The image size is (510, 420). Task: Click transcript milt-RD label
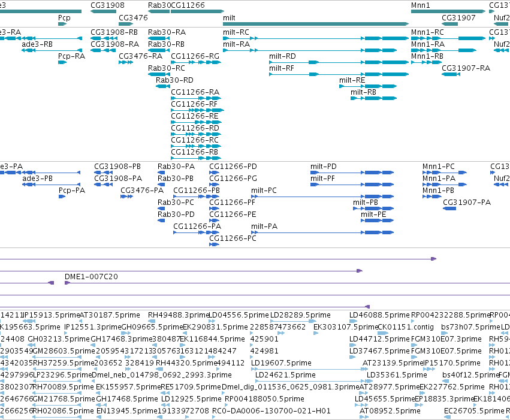(282, 56)
